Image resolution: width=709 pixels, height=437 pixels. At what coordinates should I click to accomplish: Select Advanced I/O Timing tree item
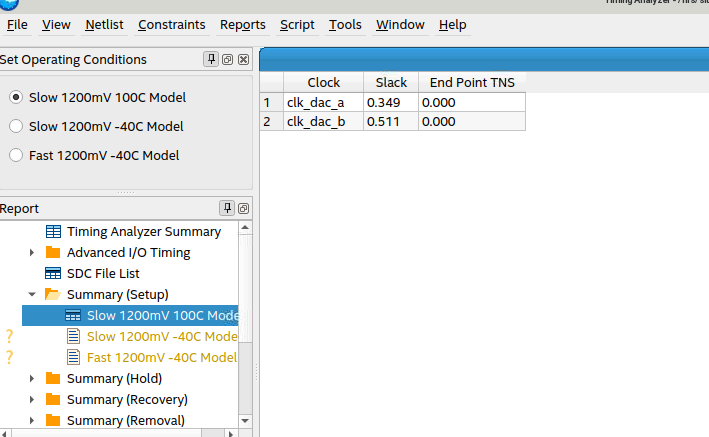click(x=128, y=252)
